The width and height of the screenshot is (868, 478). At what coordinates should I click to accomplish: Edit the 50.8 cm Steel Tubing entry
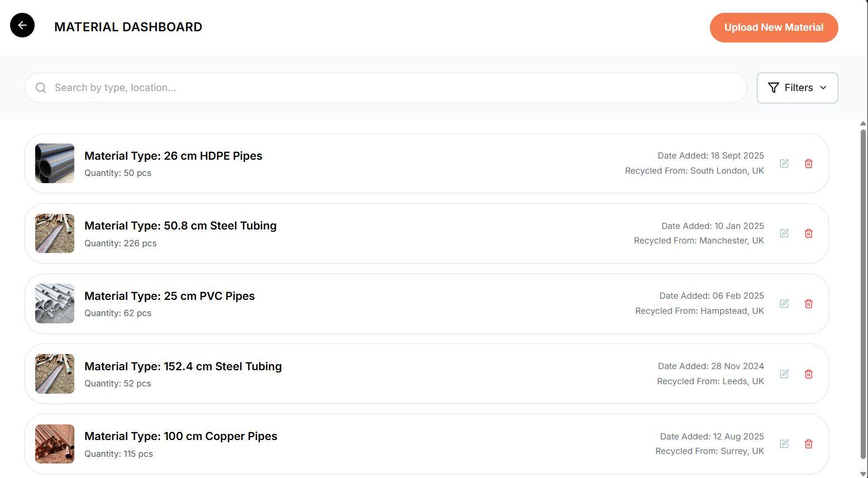coord(784,233)
